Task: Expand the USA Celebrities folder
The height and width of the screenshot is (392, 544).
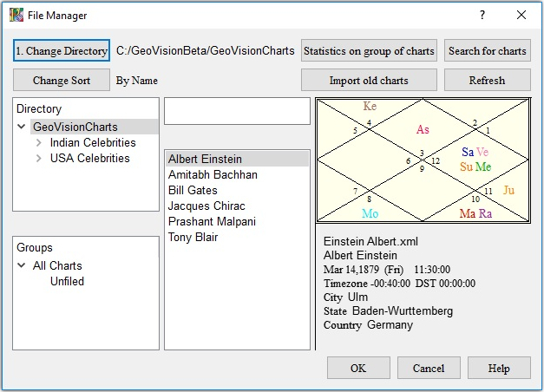Action: click(38, 159)
